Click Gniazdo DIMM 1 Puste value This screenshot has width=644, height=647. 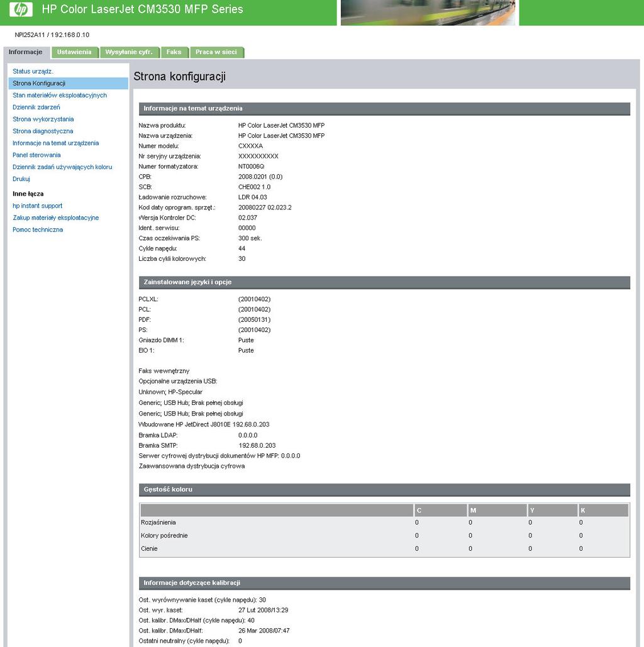point(246,340)
